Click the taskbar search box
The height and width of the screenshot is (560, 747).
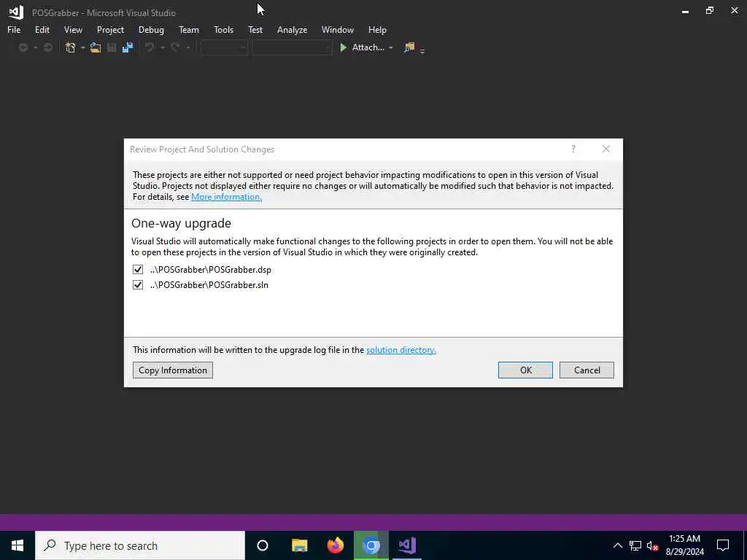[140, 545]
